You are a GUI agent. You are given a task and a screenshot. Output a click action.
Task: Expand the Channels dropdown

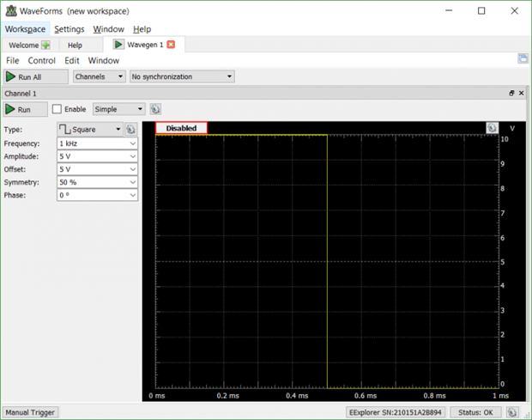tap(100, 76)
